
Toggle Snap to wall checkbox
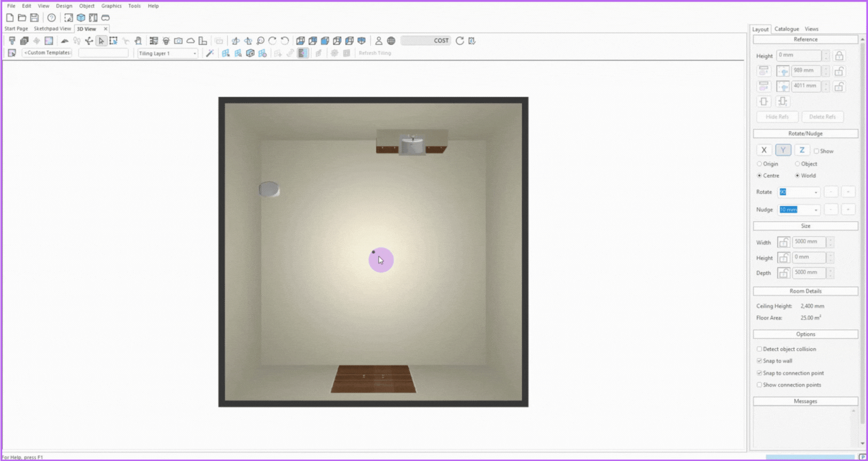point(759,361)
